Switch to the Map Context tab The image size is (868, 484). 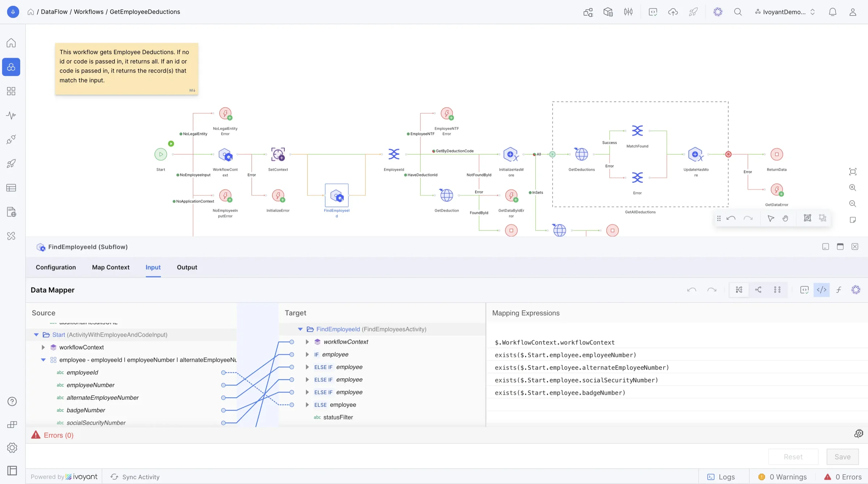[x=111, y=267]
